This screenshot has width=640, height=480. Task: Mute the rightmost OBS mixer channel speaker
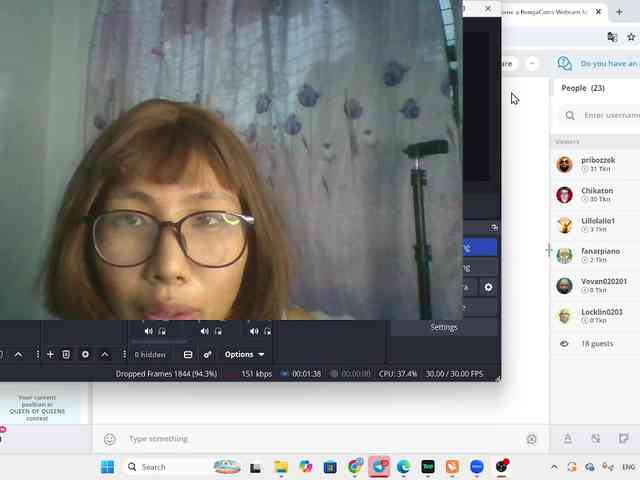pyautogui.click(x=254, y=331)
